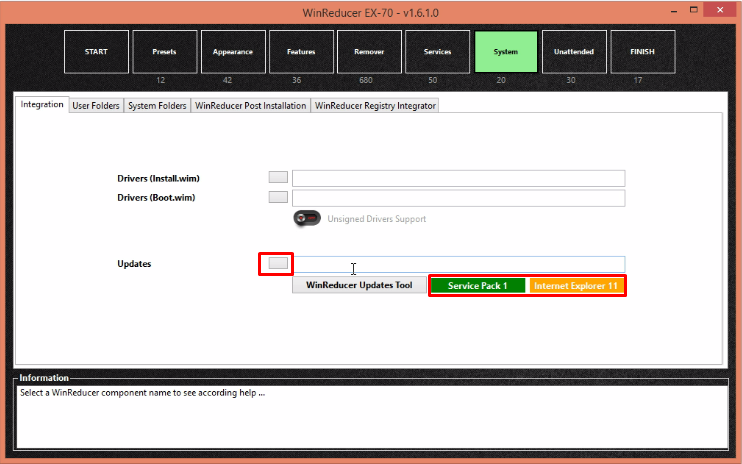This screenshot has height=464, width=742.
Task: Close the WinReducer EX-70 window
Action: pos(720,10)
